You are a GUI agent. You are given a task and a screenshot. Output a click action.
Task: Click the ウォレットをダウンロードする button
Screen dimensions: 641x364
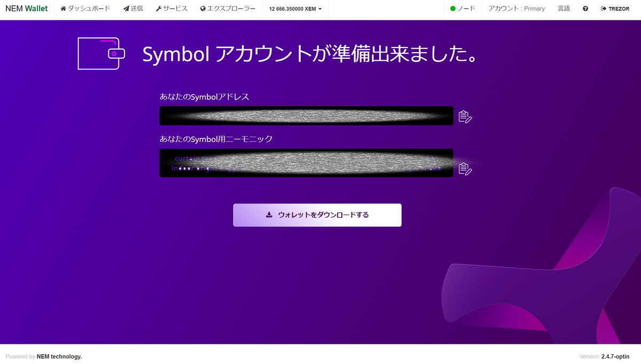[x=317, y=215]
